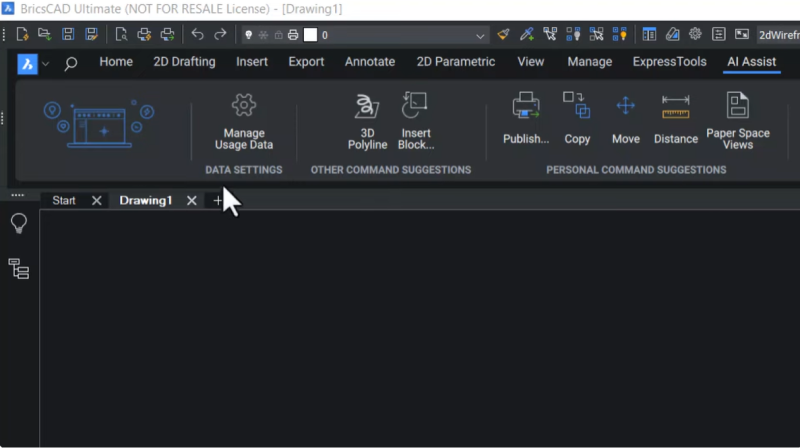The width and height of the screenshot is (800, 448).
Task: Save the current drawing
Action: pyautogui.click(x=68, y=35)
